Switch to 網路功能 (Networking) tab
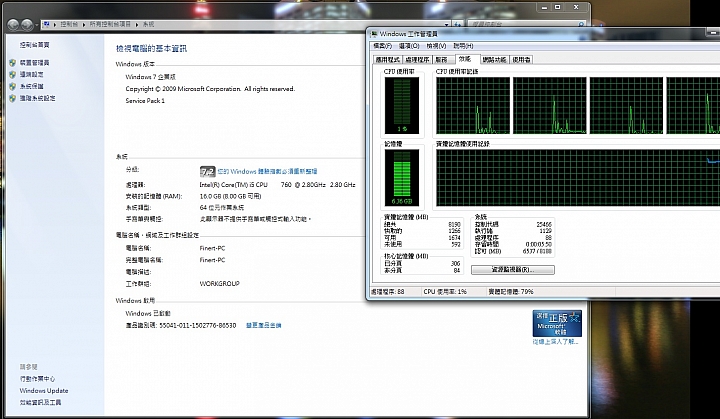Viewport: 720px width, 419px height. pos(495,60)
